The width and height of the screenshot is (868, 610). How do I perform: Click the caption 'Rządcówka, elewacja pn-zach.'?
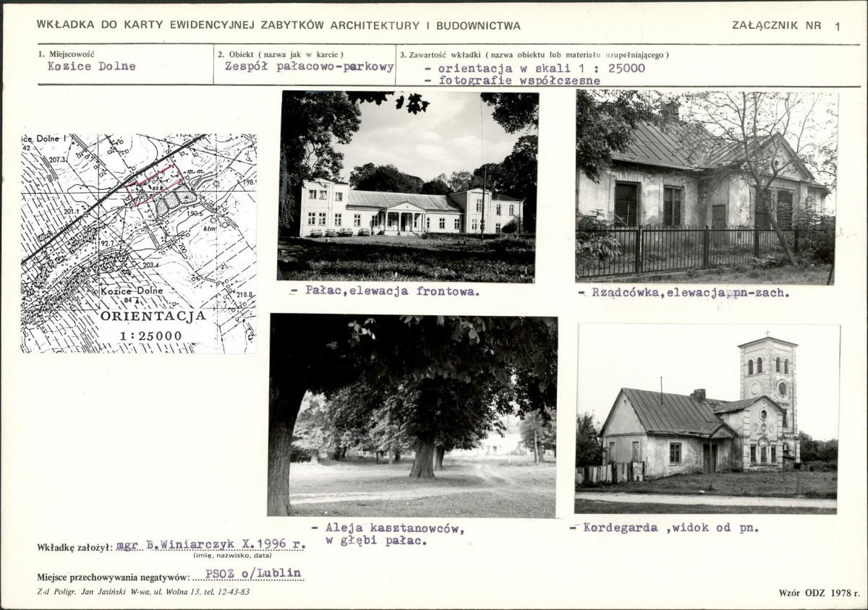(x=684, y=293)
